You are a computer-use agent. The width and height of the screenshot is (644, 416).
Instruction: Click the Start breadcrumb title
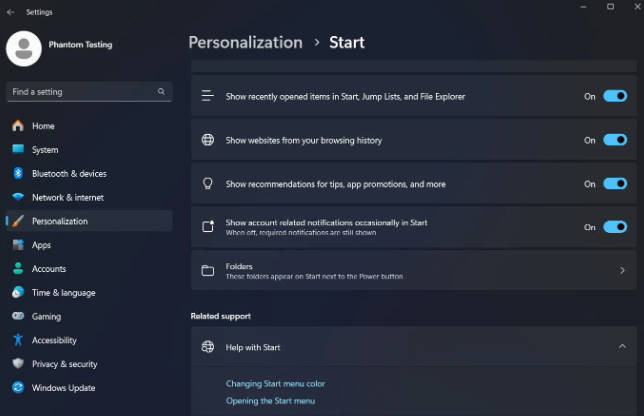(x=347, y=43)
